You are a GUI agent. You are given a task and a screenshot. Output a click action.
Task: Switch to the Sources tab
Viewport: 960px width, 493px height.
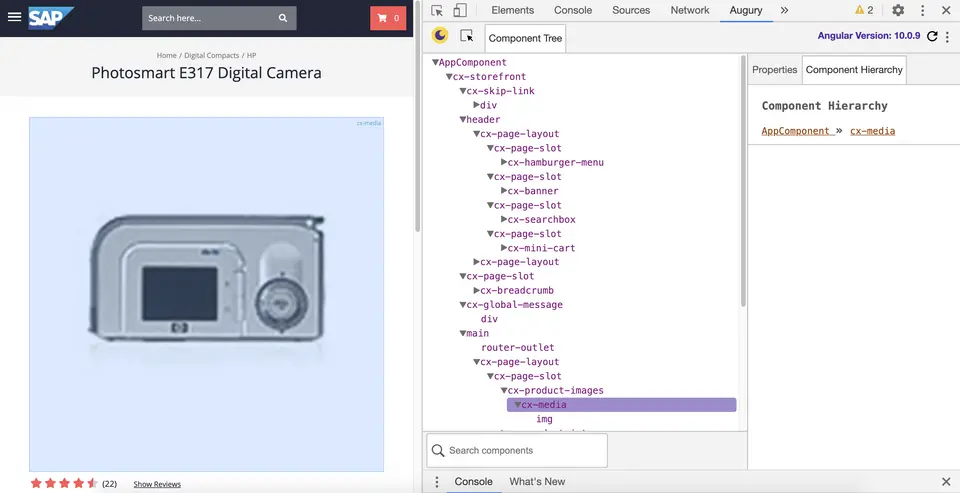click(x=631, y=10)
